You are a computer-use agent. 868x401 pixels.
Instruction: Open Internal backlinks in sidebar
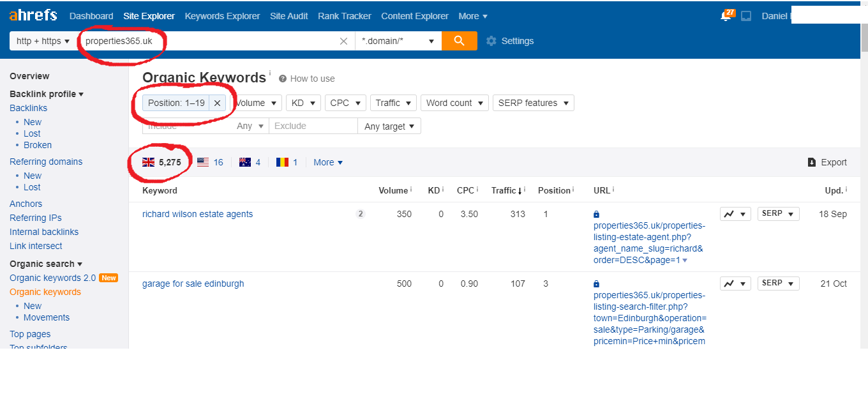[44, 232]
